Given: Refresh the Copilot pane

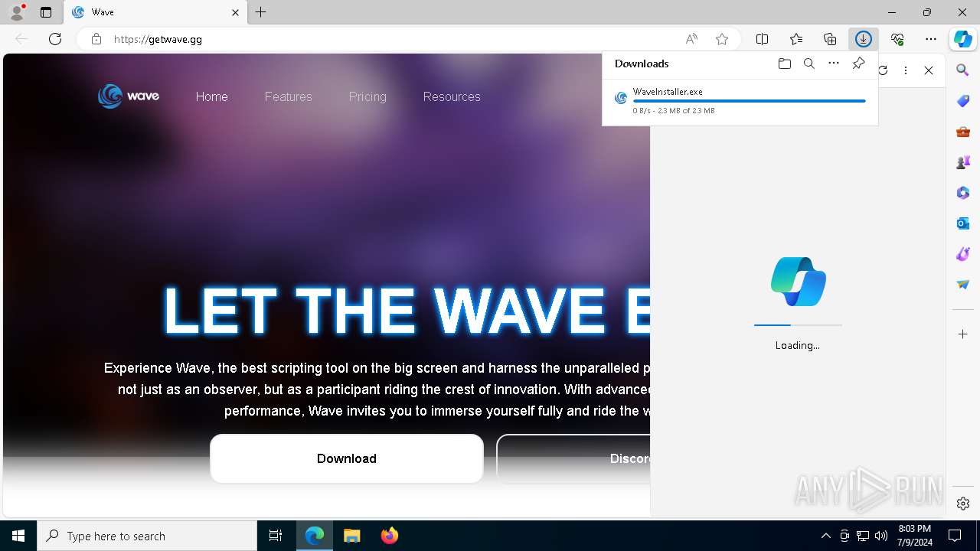Looking at the screenshot, I should tap(883, 70).
